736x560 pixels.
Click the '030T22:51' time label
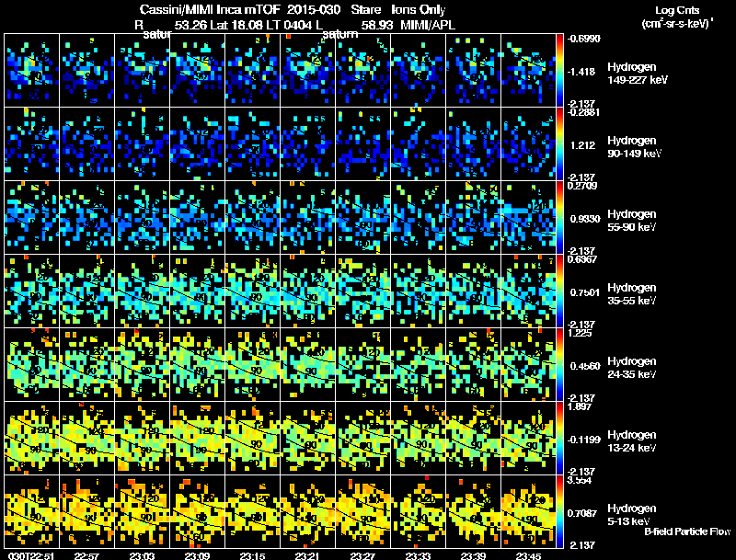[x=31, y=555]
